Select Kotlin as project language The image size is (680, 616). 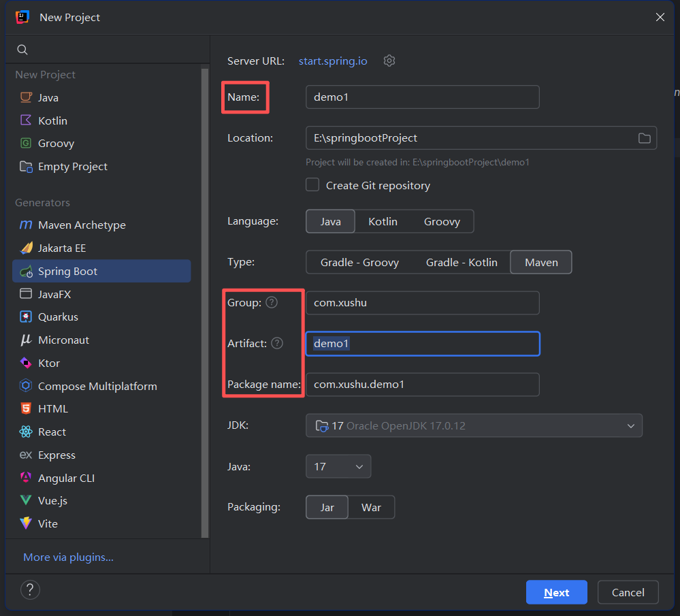(383, 221)
